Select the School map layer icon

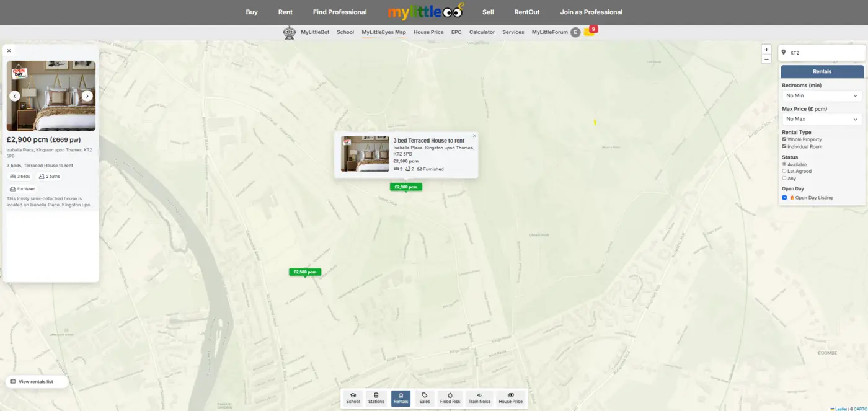(x=353, y=398)
